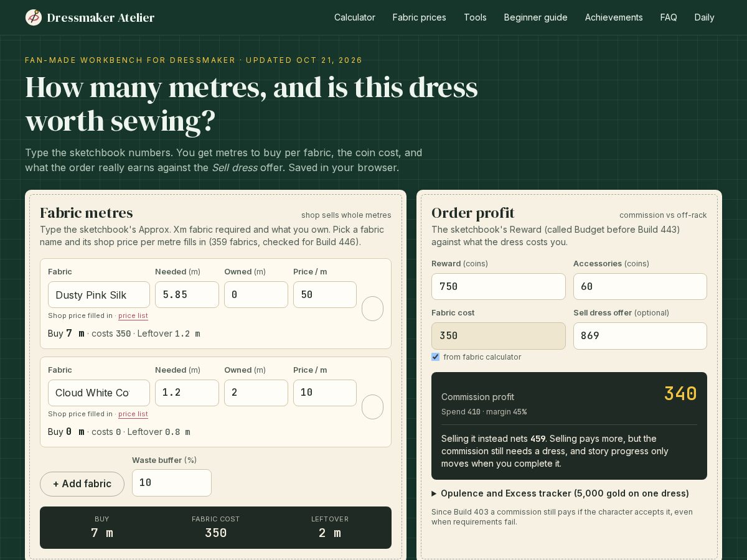Open price list link under Cloud White
The image size is (747, 560).
click(133, 414)
